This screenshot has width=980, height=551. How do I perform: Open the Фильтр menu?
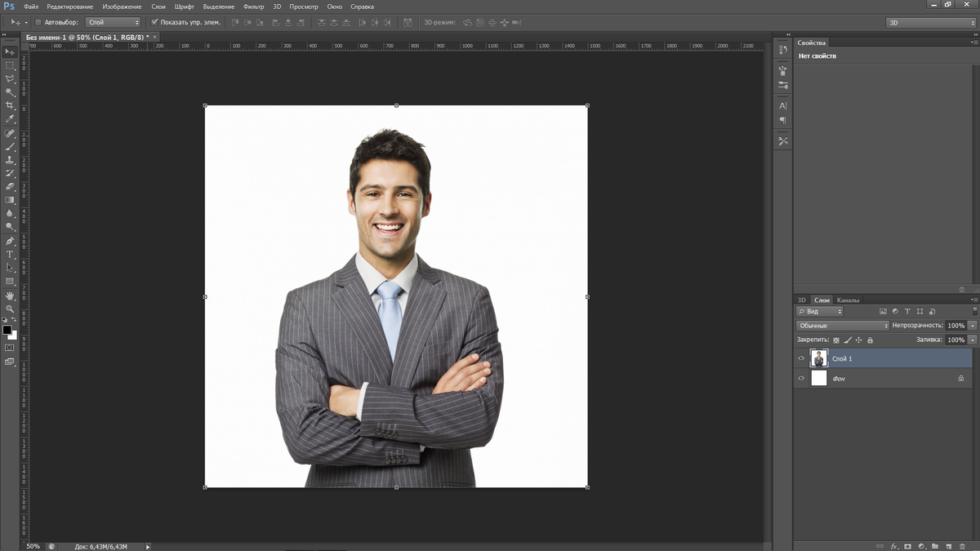[x=254, y=7]
